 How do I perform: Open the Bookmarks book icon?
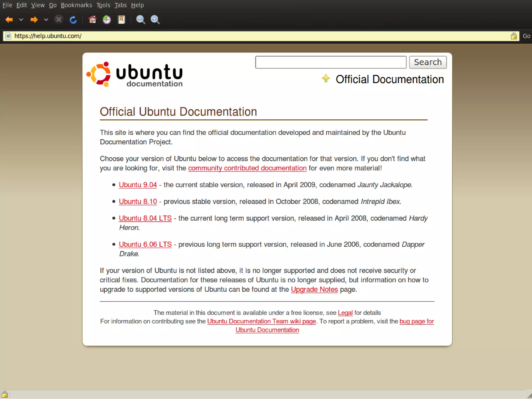coord(121,20)
